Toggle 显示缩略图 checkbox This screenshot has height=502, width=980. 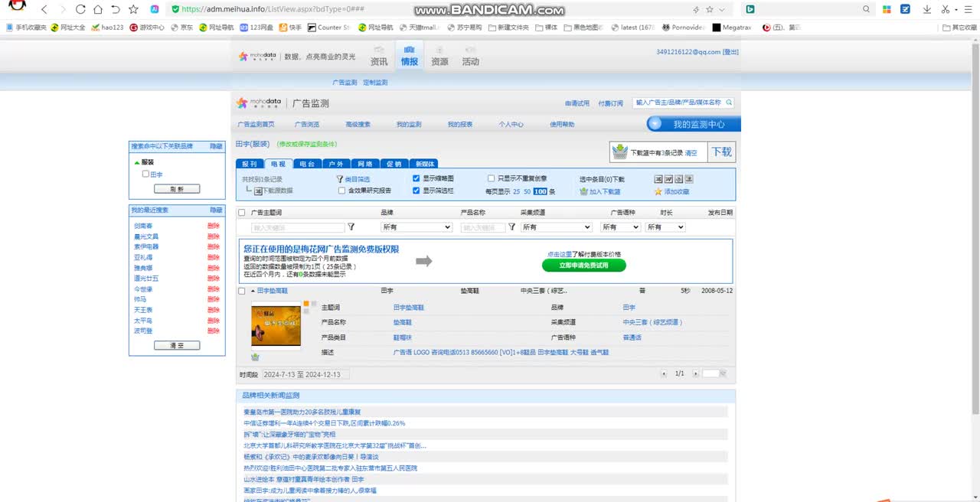click(x=416, y=178)
